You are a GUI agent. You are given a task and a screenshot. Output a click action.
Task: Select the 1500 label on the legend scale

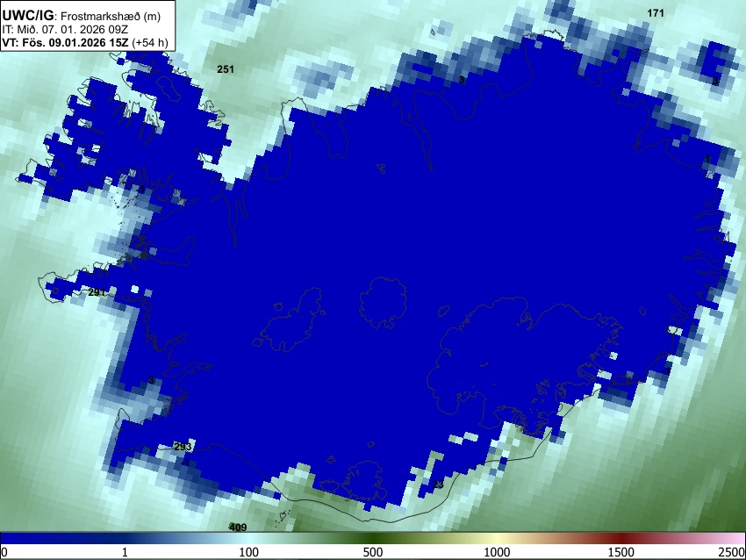pyautogui.click(x=621, y=552)
